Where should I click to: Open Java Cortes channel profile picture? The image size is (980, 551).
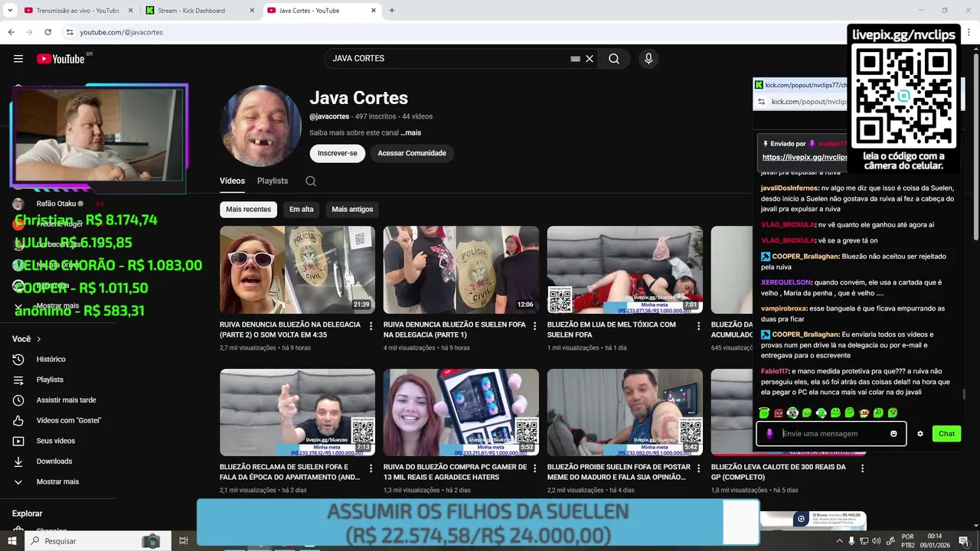point(260,126)
